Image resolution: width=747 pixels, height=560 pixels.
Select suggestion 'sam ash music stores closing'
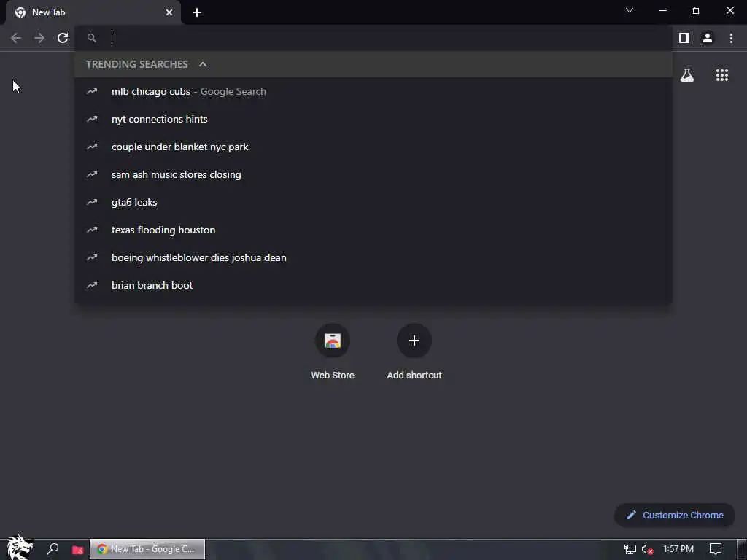(x=373, y=174)
